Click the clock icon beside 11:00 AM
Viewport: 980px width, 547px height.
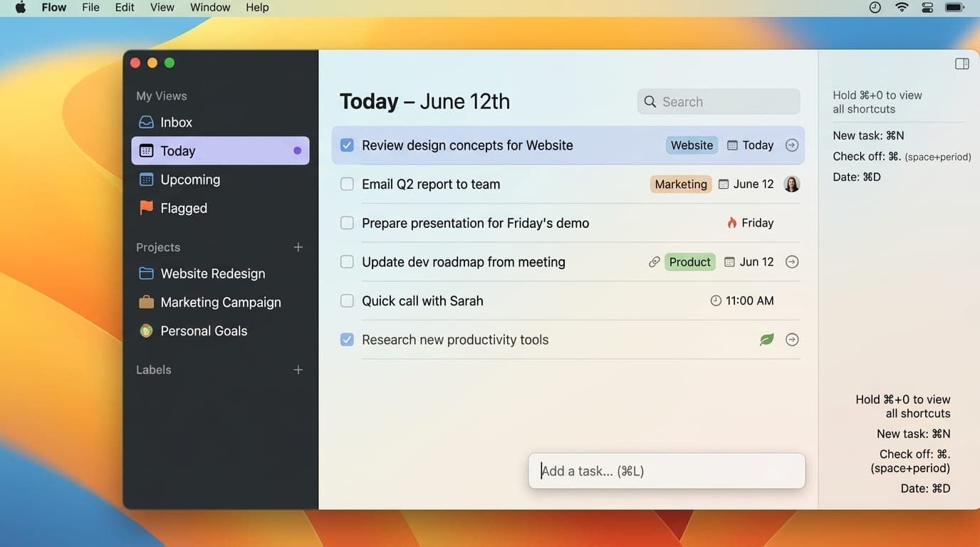(716, 301)
